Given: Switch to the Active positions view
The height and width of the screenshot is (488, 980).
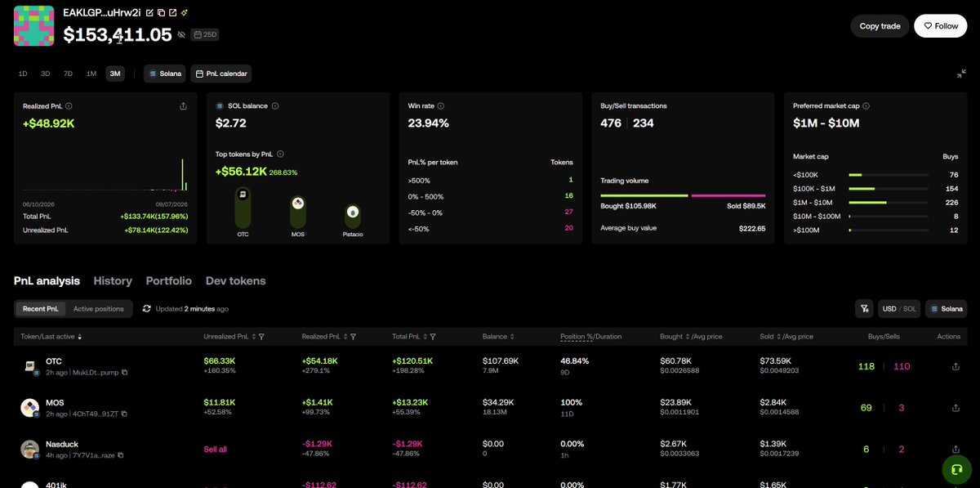Looking at the screenshot, I should click(x=99, y=309).
